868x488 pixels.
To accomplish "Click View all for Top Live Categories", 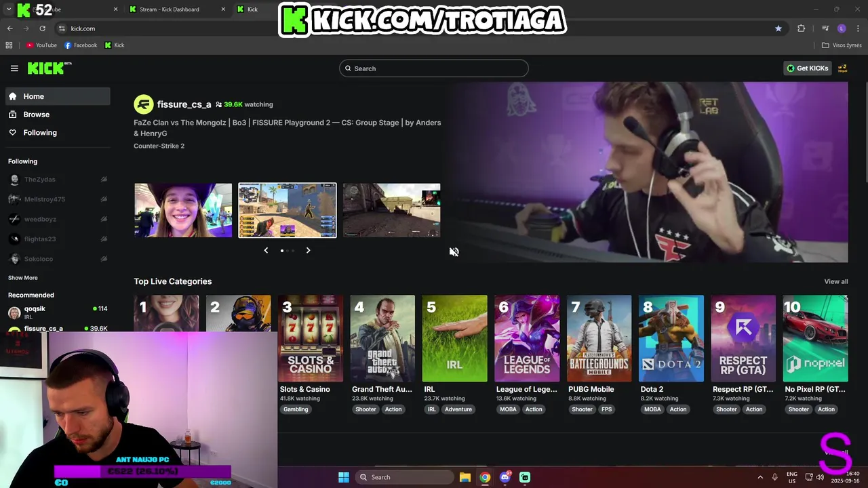I will click(x=836, y=281).
